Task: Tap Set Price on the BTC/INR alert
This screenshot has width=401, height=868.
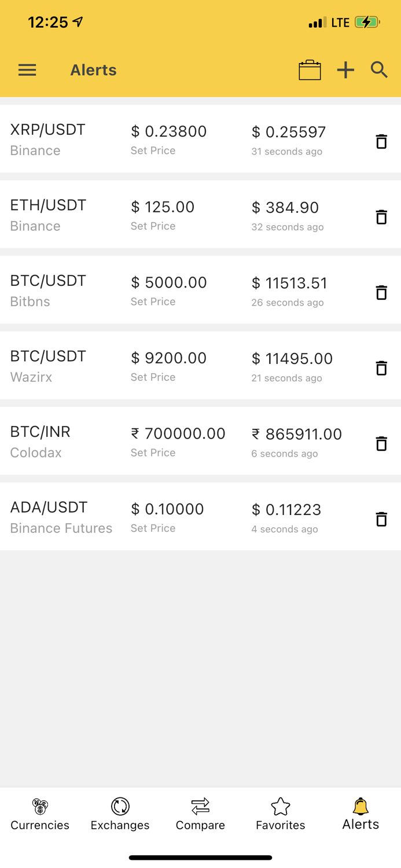Action: pyautogui.click(x=153, y=453)
